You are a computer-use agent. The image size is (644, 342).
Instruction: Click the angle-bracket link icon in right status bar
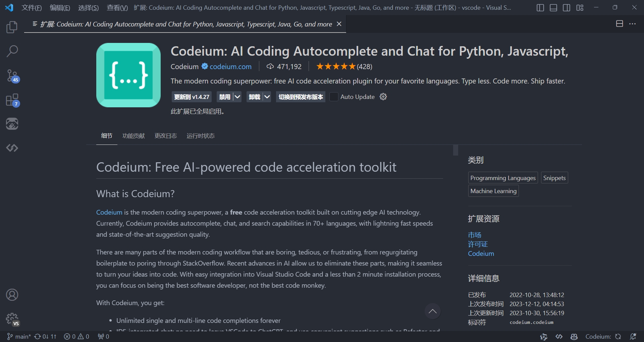(559, 337)
